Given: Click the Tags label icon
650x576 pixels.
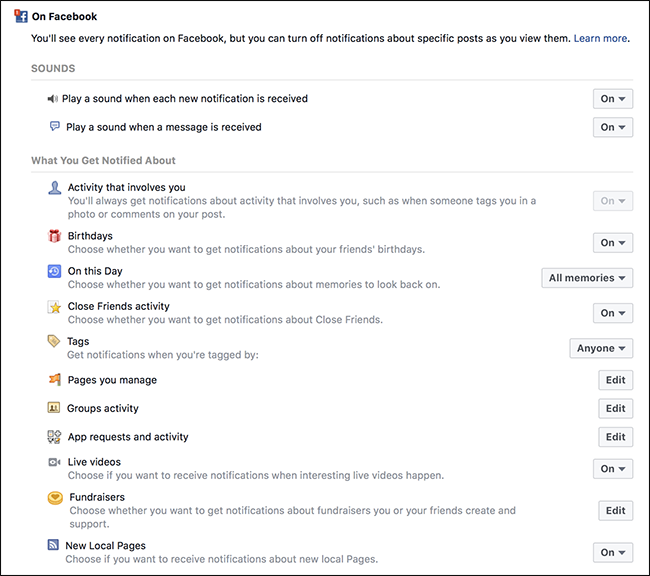Looking at the screenshot, I should [x=54, y=341].
